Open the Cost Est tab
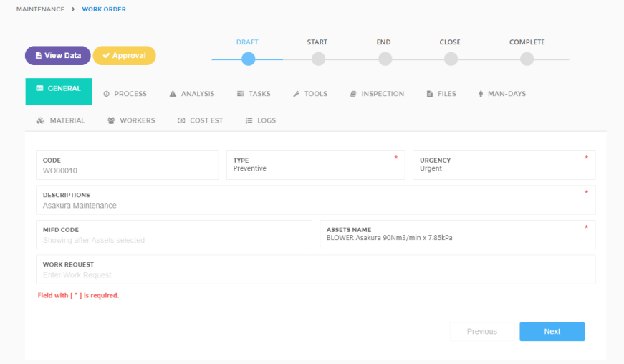Screen dimensions: 624x364 click(x=200, y=120)
